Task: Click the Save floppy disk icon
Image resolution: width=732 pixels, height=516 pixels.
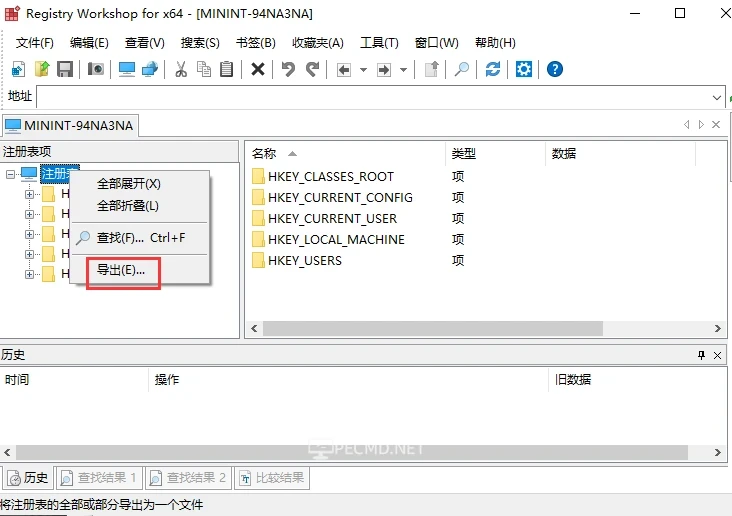Action: 65,70
